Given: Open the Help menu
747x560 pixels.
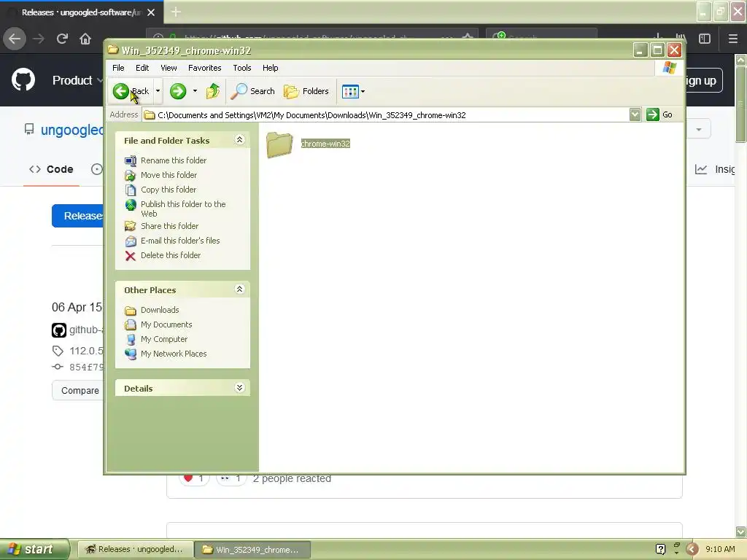Looking at the screenshot, I should pos(270,68).
